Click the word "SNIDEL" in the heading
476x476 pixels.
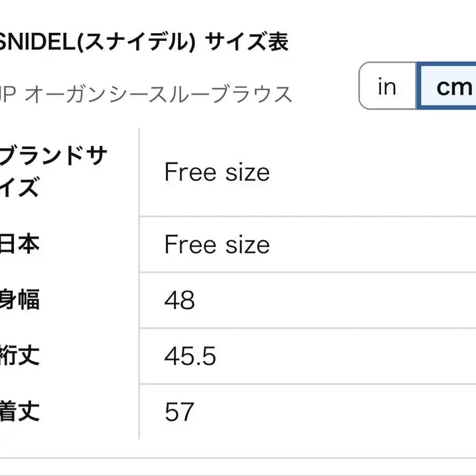pos(38,42)
